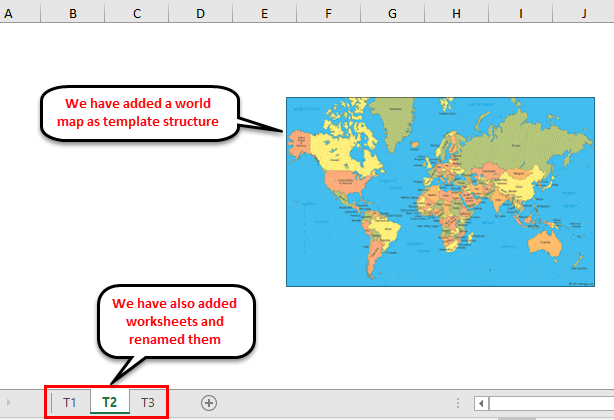This screenshot has width=614, height=420.
Task: Select the T2 worksheet tab
Action: tap(110, 402)
